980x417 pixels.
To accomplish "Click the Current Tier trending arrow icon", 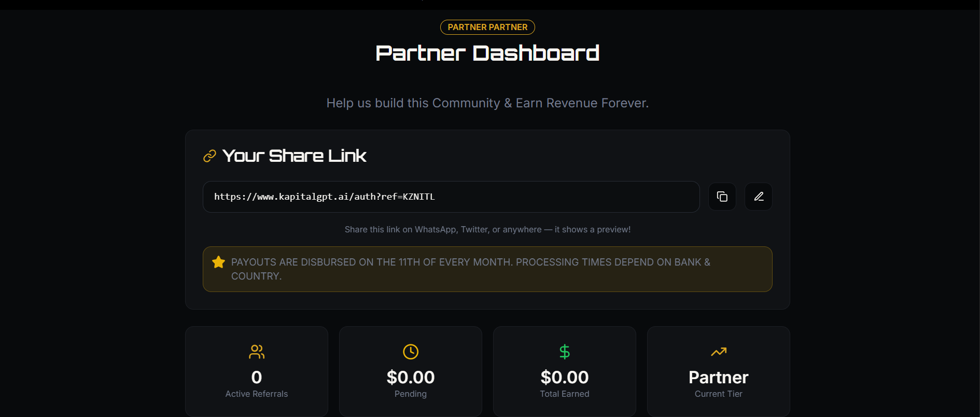I will pos(719,352).
